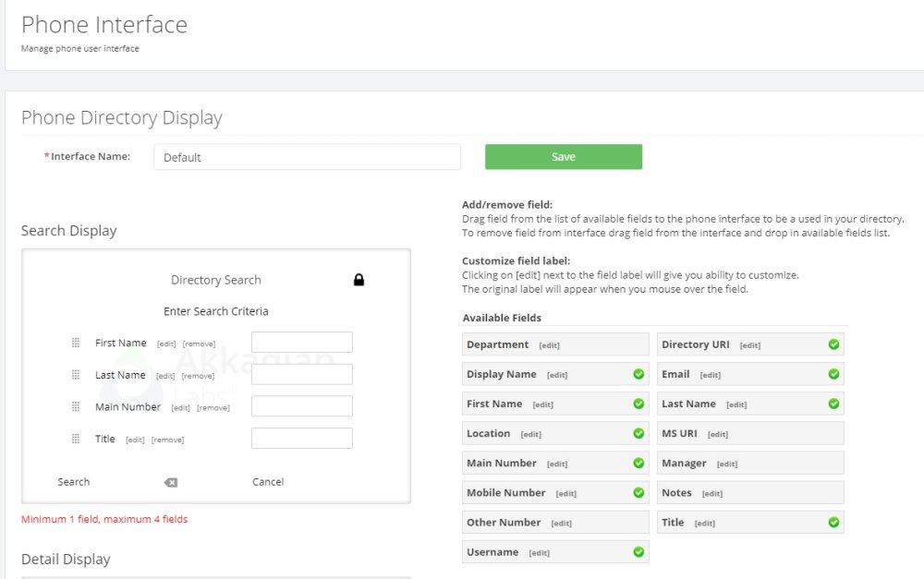This screenshot has width=924, height=579.
Task: Edit the Other Number available field label
Action: [561, 523]
